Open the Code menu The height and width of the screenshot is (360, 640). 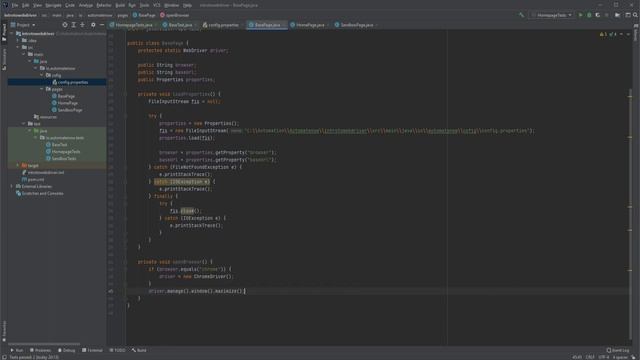pyautogui.click(x=70, y=5)
